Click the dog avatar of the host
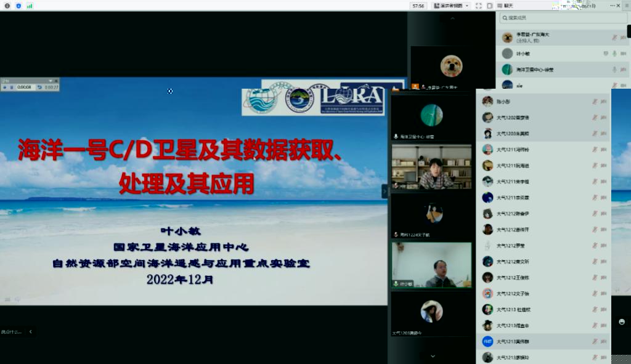This screenshot has height=364, width=631. click(x=507, y=38)
